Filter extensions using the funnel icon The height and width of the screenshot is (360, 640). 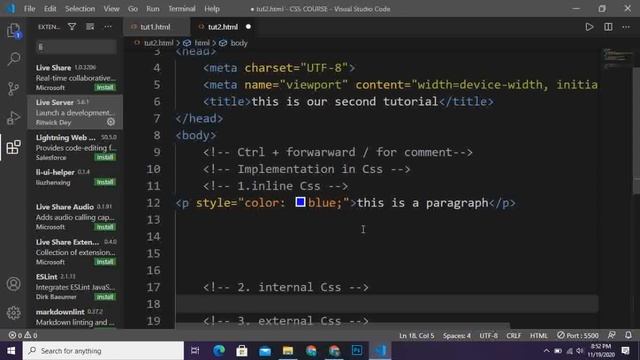pyautogui.click(x=72, y=27)
